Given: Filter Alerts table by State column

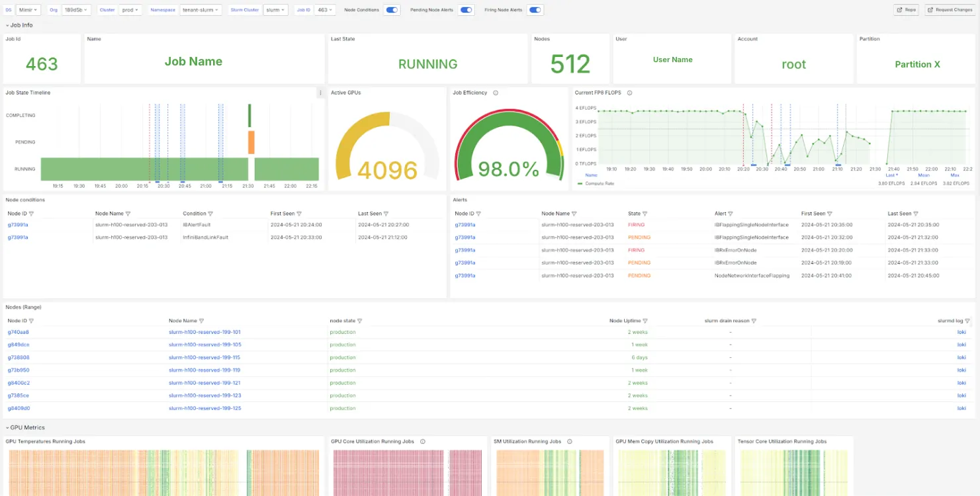Looking at the screenshot, I should point(645,214).
